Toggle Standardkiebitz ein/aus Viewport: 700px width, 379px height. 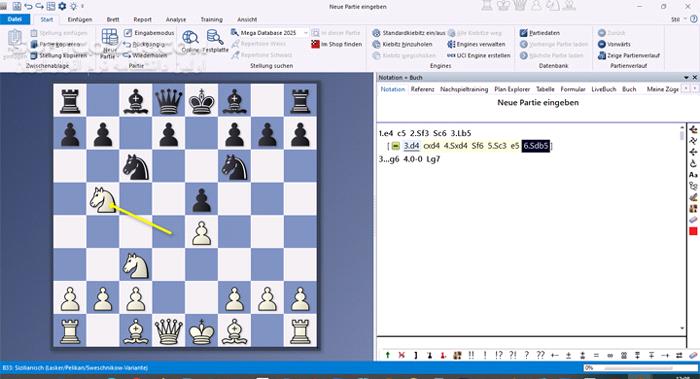pyautogui.click(x=408, y=33)
